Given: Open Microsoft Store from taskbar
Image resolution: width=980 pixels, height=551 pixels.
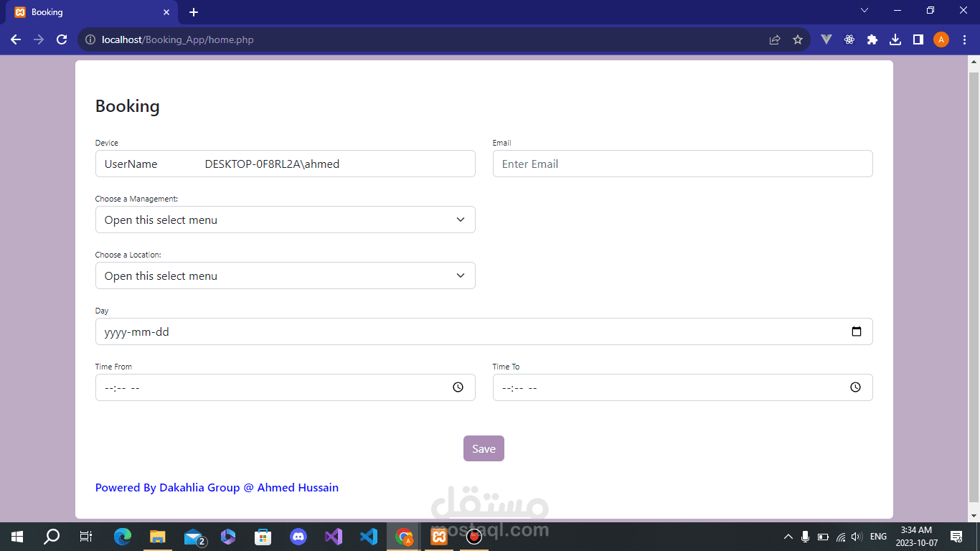Looking at the screenshot, I should [263, 537].
